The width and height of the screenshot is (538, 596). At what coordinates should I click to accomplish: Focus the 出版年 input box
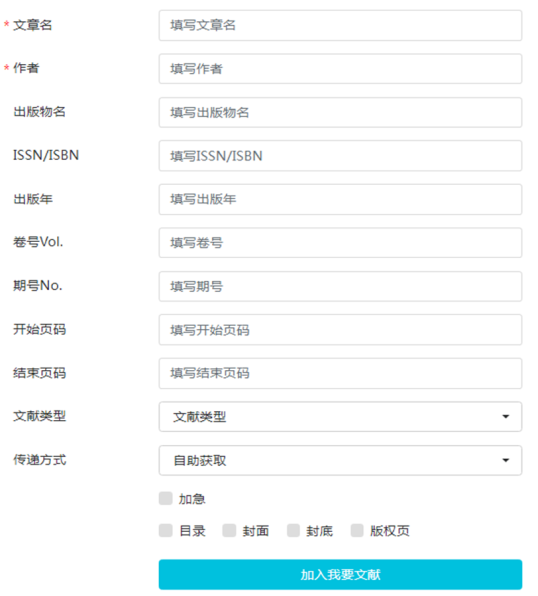[340, 200]
